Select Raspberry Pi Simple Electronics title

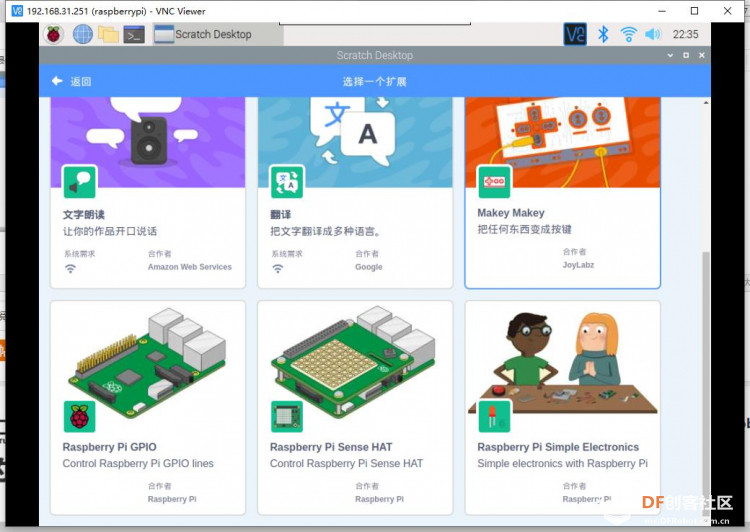(558, 447)
